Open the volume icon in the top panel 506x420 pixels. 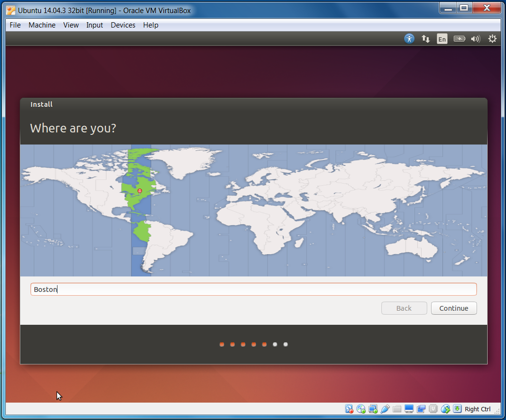click(475, 39)
